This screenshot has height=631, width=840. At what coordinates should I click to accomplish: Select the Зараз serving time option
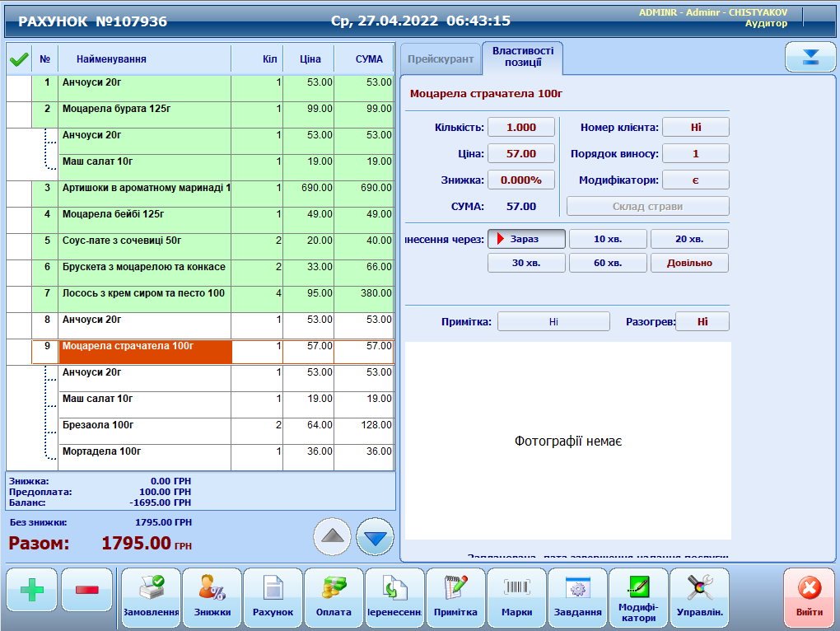pos(526,239)
